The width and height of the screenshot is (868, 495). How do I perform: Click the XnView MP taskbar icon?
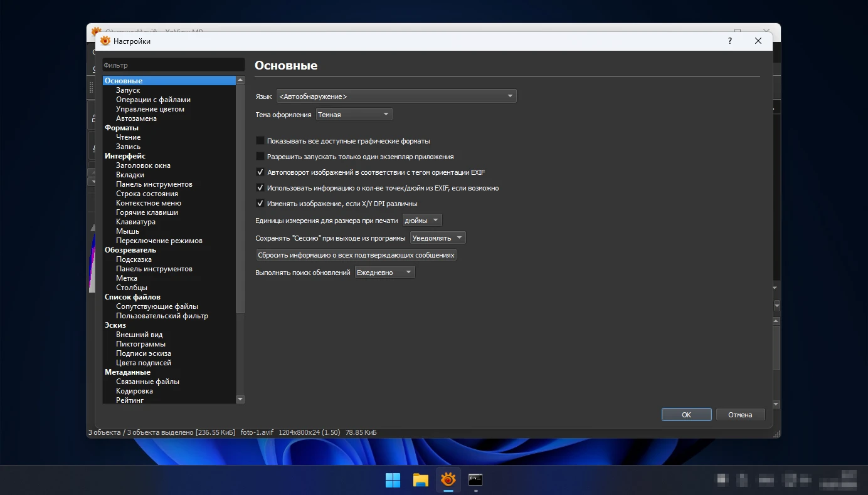pos(448,480)
